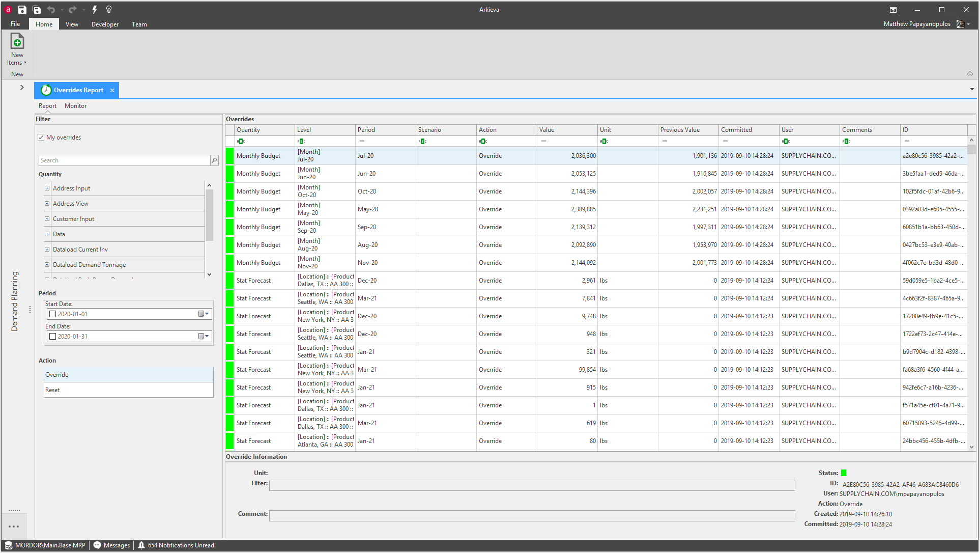
Task: Click the ribbon display options icon in title bar
Action: (x=893, y=10)
